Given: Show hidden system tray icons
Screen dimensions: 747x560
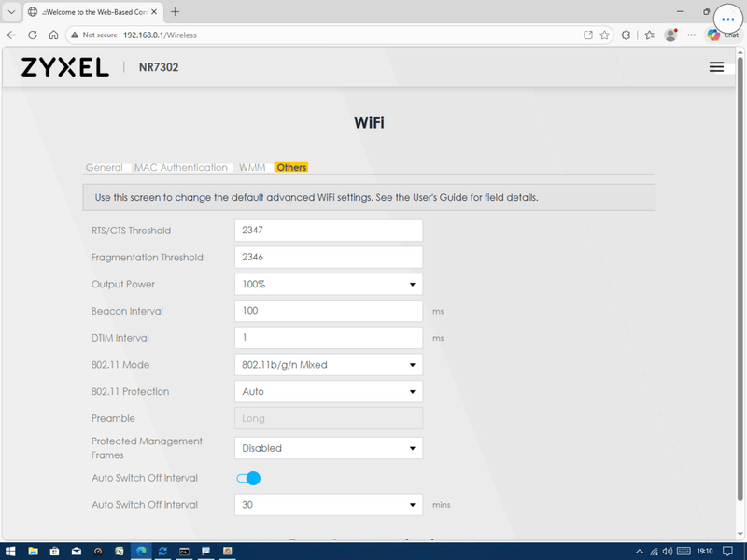Looking at the screenshot, I should (x=640, y=551).
